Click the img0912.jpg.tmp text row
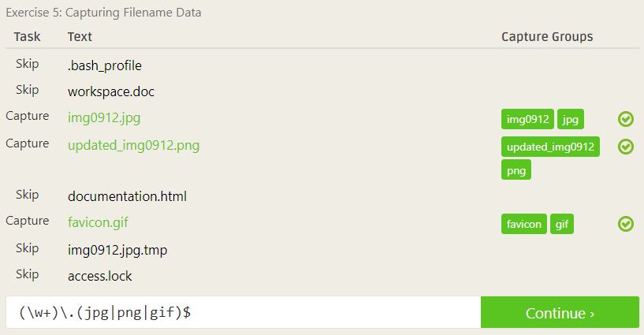Image resolution: width=644 pixels, height=335 pixels. coord(117,250)
